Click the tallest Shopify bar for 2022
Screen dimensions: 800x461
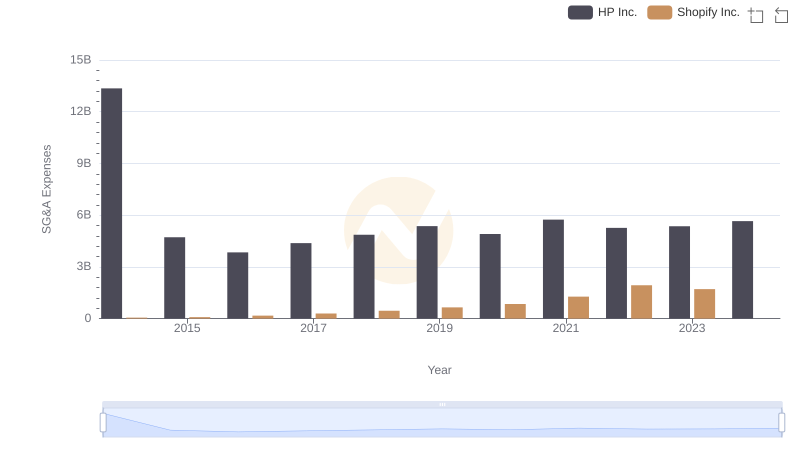pyautogui.click(x=641, y=302)
